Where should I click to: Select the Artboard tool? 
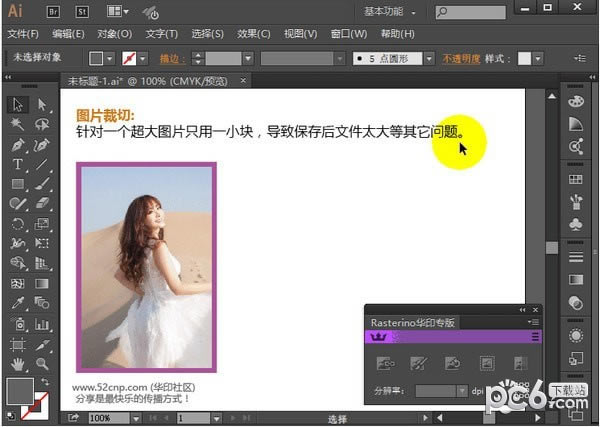click(18, 345)
